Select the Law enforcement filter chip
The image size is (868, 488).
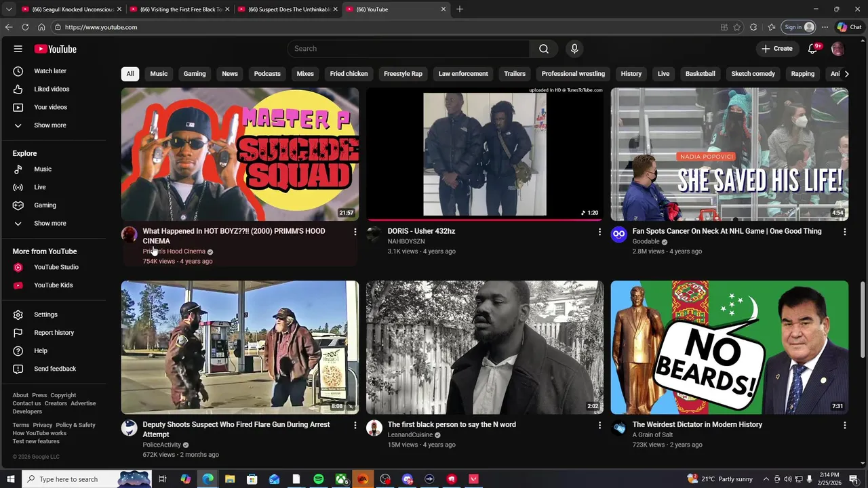463,74
